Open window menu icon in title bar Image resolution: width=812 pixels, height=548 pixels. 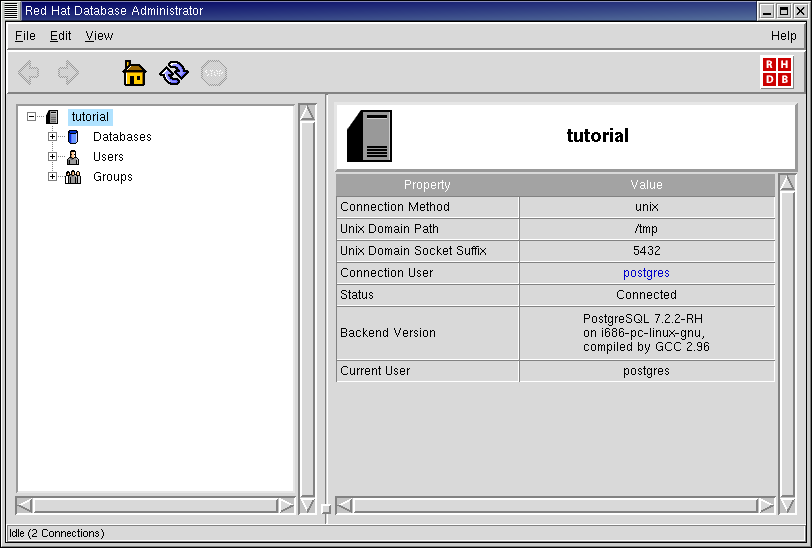click(11, 10)
